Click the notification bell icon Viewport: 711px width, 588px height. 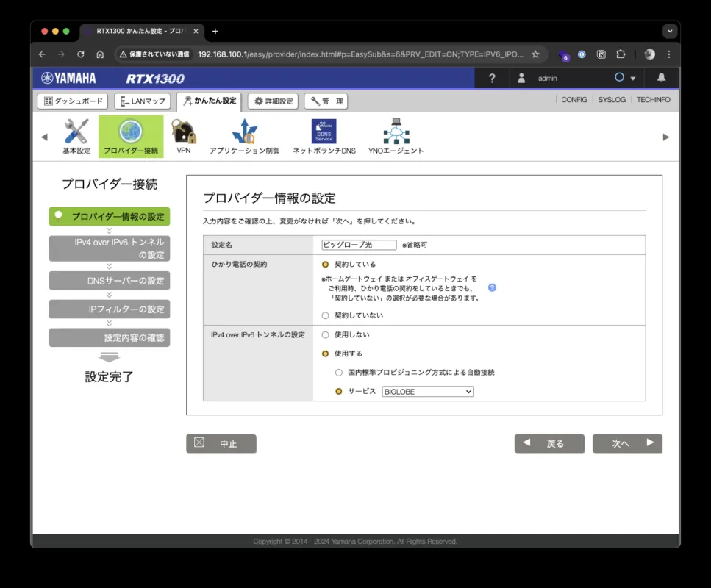[x=661, y=78]
